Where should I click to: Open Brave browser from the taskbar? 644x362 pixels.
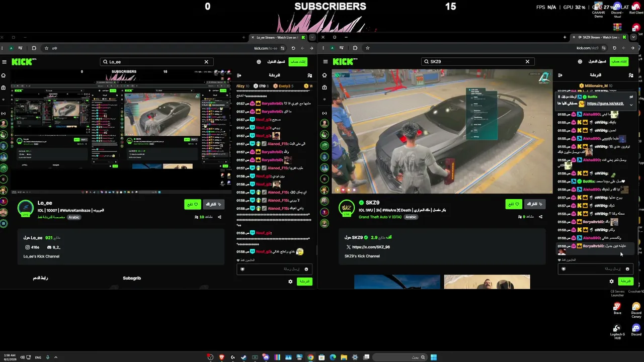click(x=222, y=357)
